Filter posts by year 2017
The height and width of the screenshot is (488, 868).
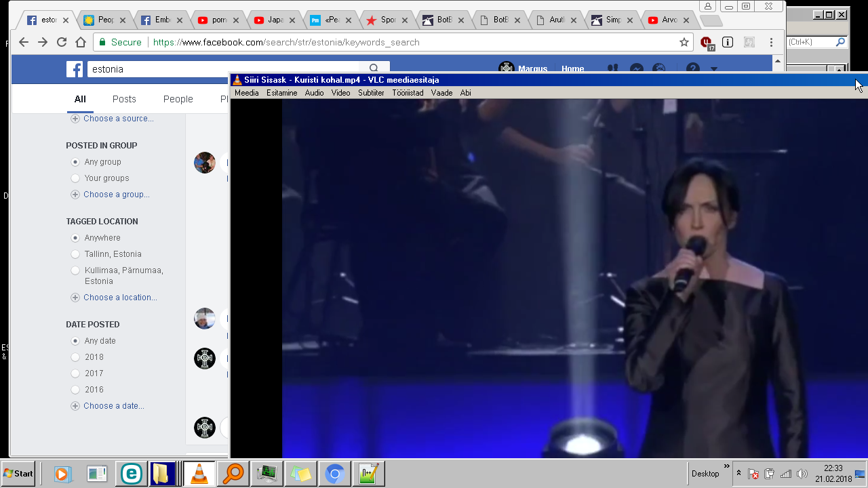click(x=75, y=373)
